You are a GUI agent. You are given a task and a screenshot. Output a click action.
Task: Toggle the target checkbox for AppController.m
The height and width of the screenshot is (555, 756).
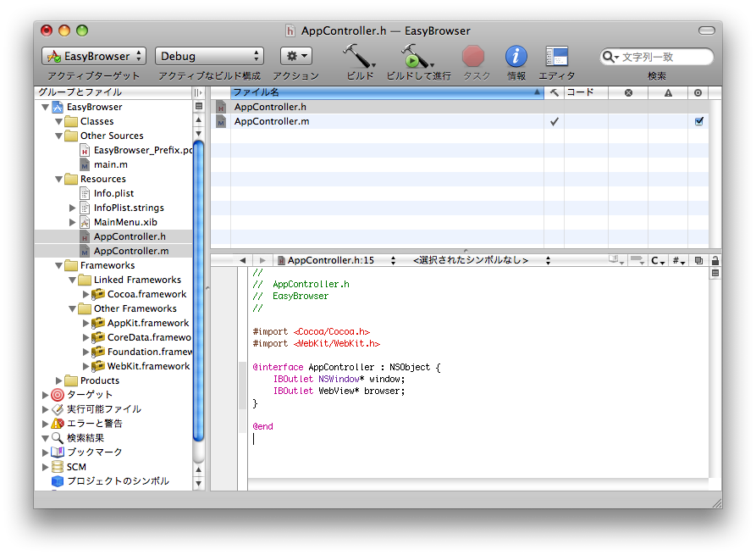pyautogui.click(x=698, y=121)
